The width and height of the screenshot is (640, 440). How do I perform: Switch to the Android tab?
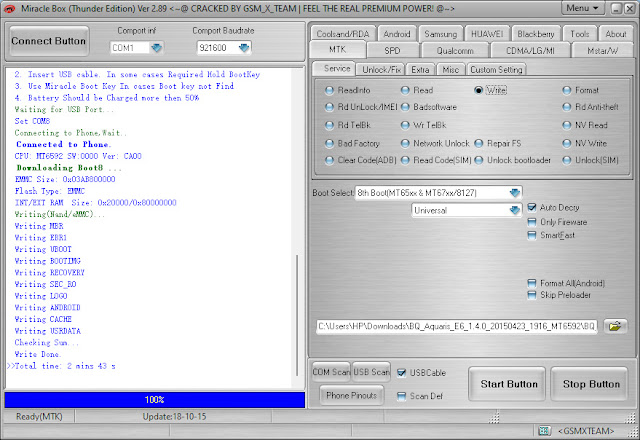click(x=397, y=34)
